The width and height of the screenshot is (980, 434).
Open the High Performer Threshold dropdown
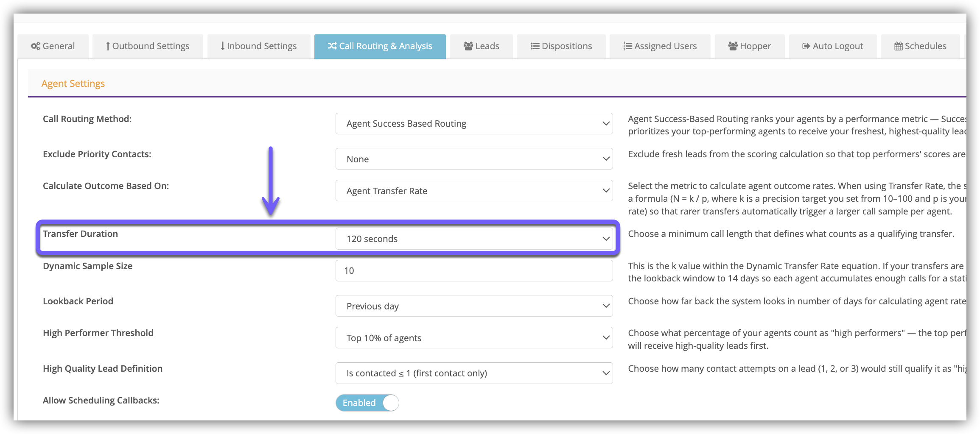474,338
